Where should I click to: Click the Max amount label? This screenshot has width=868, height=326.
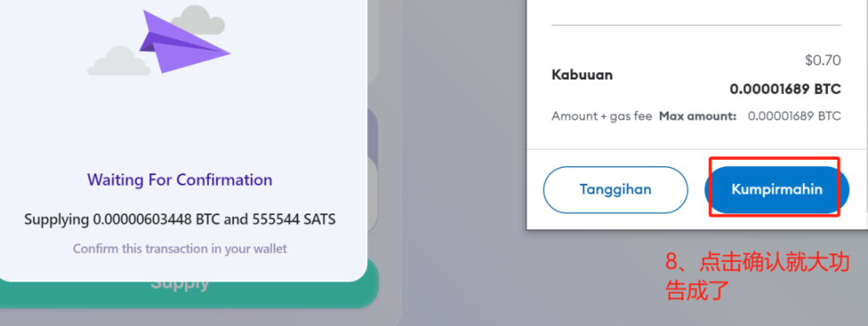(697, 116)
